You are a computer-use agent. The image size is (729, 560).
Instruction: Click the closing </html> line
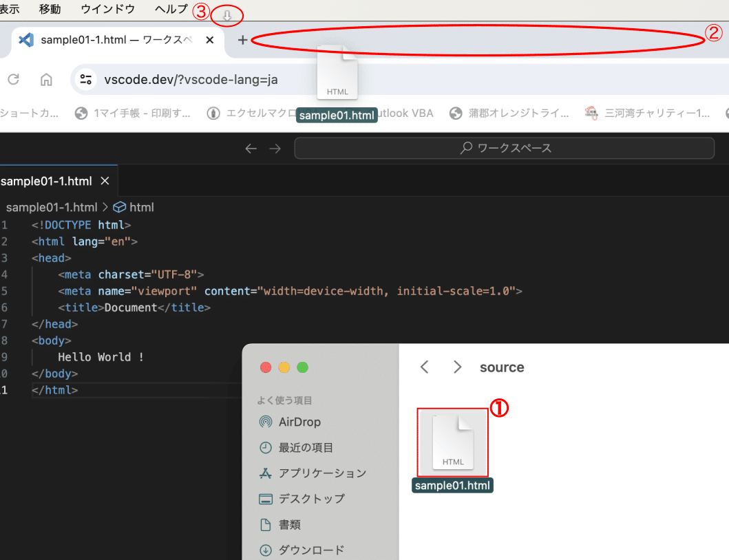[55, 390]
